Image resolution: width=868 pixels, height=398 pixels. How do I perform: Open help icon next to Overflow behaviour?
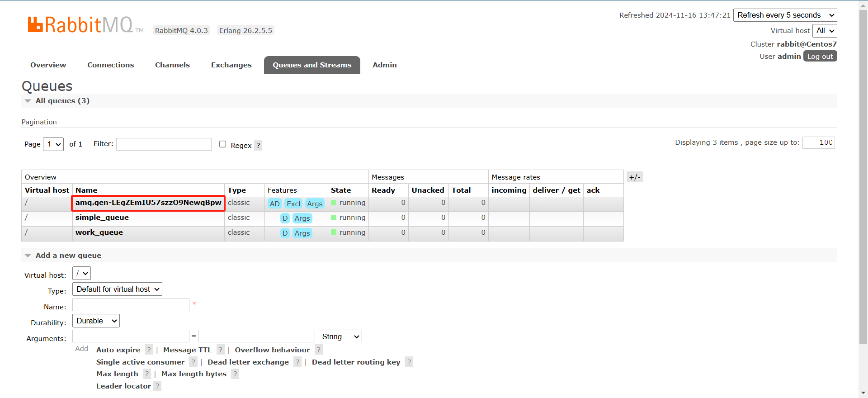319,350
